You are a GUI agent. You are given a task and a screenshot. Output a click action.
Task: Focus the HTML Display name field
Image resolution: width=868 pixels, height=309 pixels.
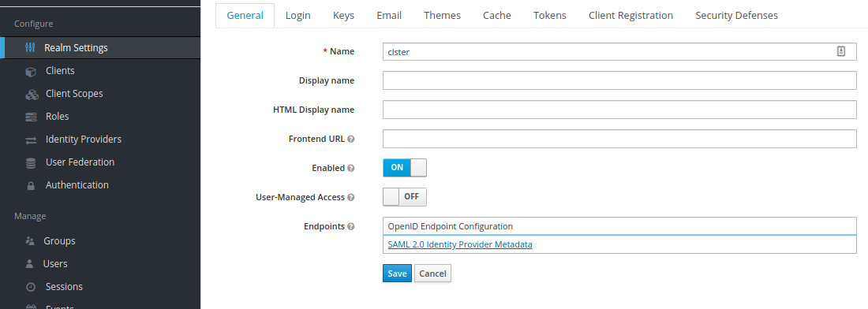(x=619, y=110)
